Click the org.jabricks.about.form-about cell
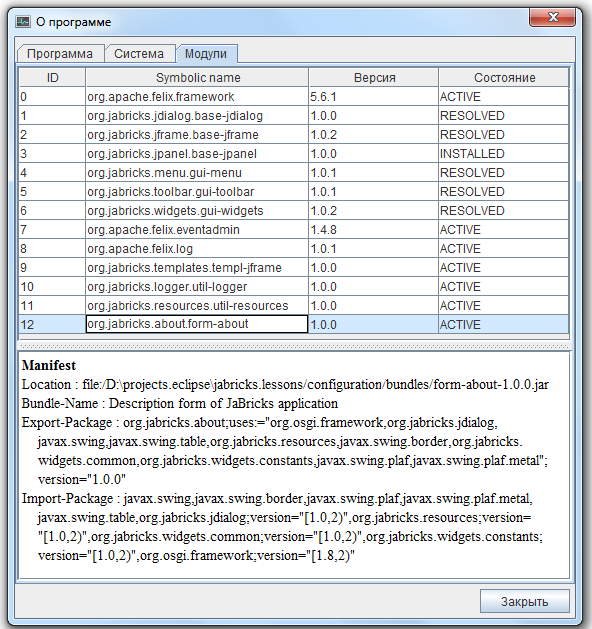Image resolution: width=592 pixels, height=629 pixels. [197, 324]
